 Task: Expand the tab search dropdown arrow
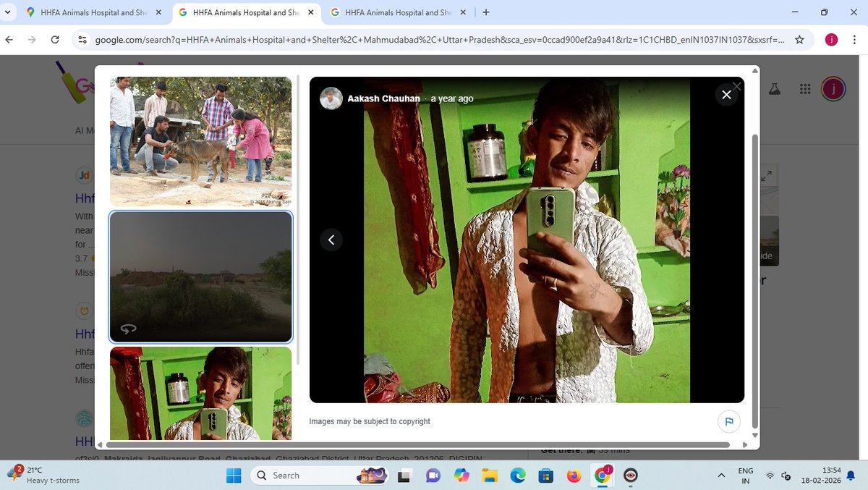point(8,12)
